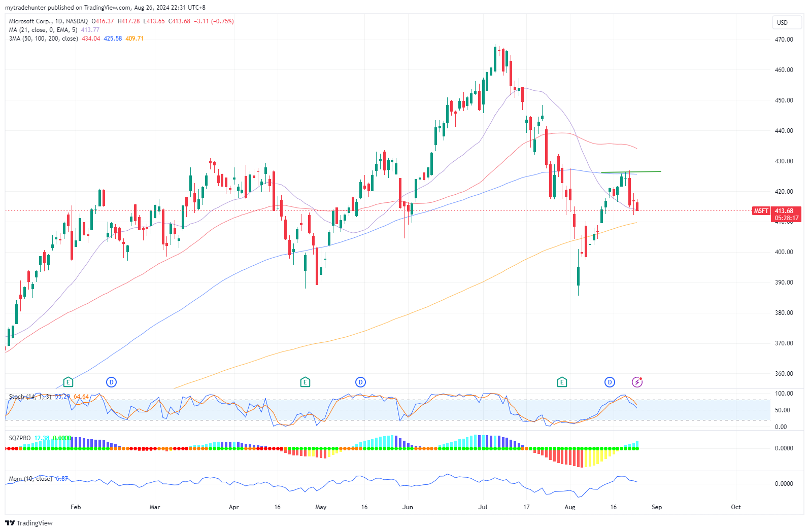Open the April earnings marker E icon
The image size is (809, 532).
[x=305, y=382]
